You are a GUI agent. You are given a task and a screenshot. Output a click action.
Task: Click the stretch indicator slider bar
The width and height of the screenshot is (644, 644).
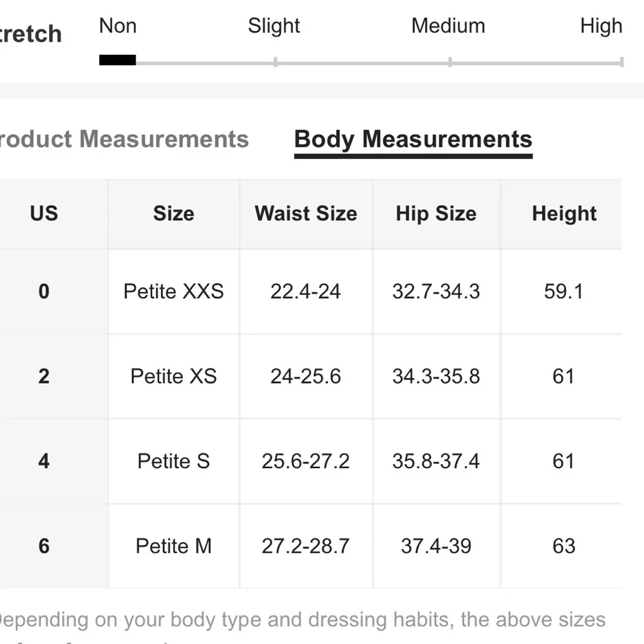(x=361, y=60)
